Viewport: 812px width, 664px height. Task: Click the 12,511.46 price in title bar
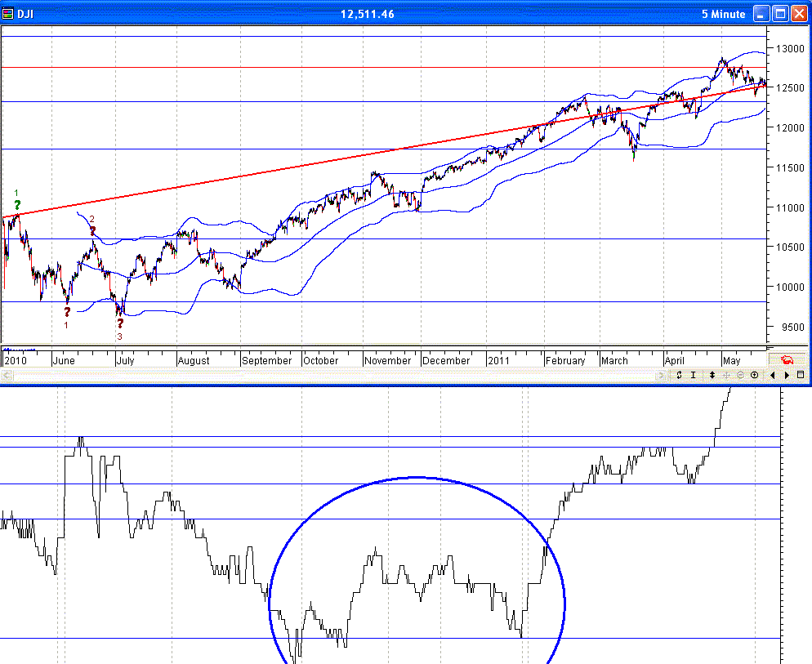[x=367, y=14]
